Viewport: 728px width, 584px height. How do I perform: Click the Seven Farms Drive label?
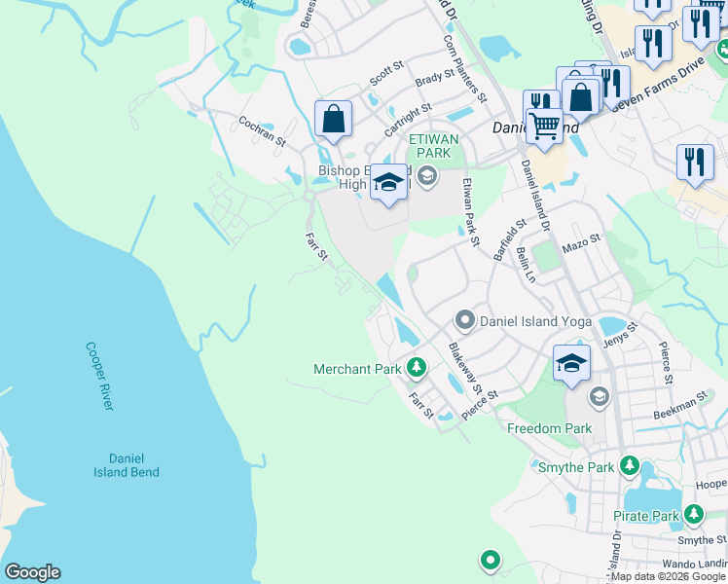(658, 85)
